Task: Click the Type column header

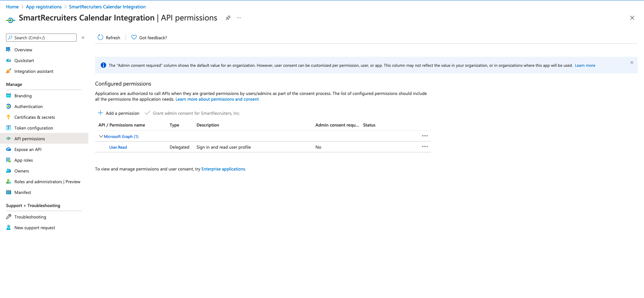Action: tap(174, 125)
